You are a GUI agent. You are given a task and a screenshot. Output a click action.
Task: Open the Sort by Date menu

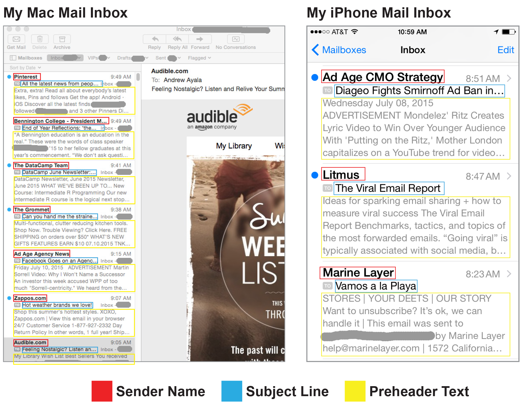click(25, 68)
